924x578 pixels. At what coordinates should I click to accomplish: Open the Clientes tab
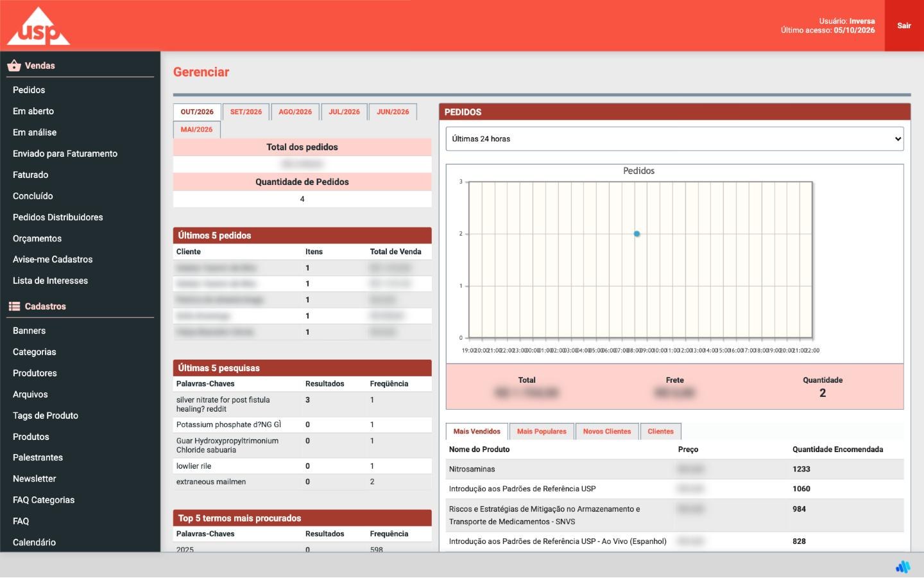coord(660,432)
